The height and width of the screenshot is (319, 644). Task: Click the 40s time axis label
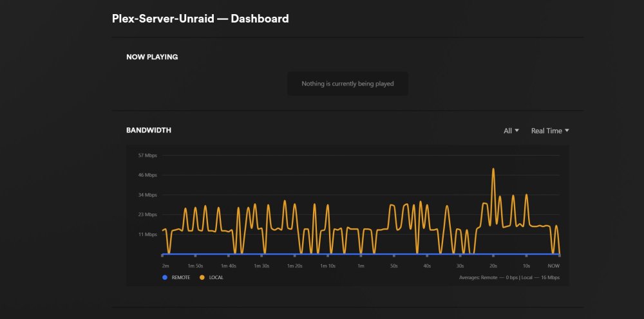[x=427, y=266]
